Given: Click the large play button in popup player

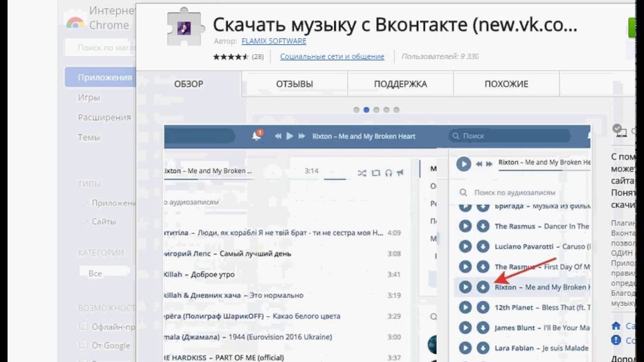Looking at the screenshot, I should (463, 164).
